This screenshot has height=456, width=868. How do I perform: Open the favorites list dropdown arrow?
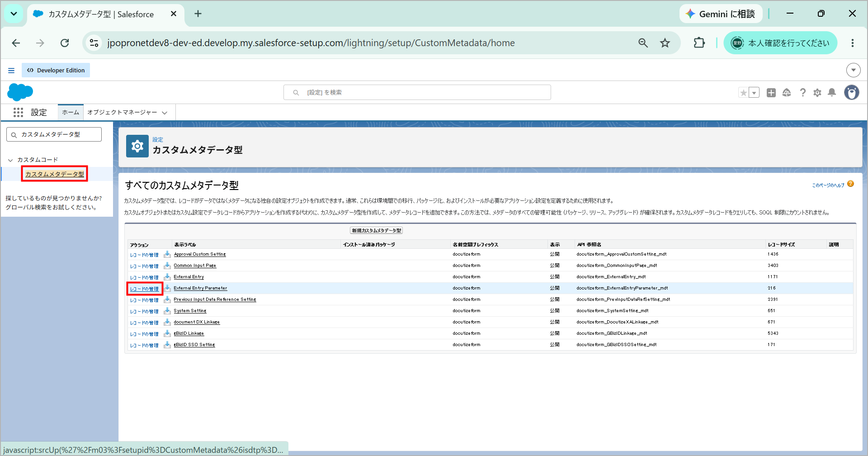(x=754, y=93)
